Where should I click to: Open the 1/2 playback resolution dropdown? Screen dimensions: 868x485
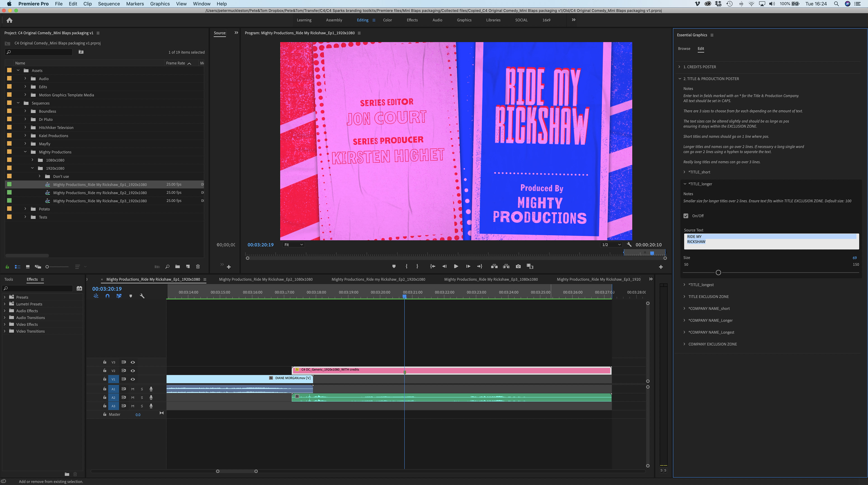point(611,245)
